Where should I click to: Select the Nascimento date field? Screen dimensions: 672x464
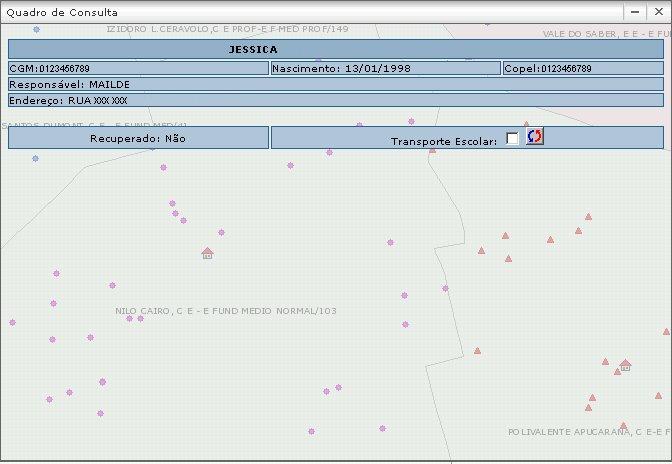click(385, 68)
